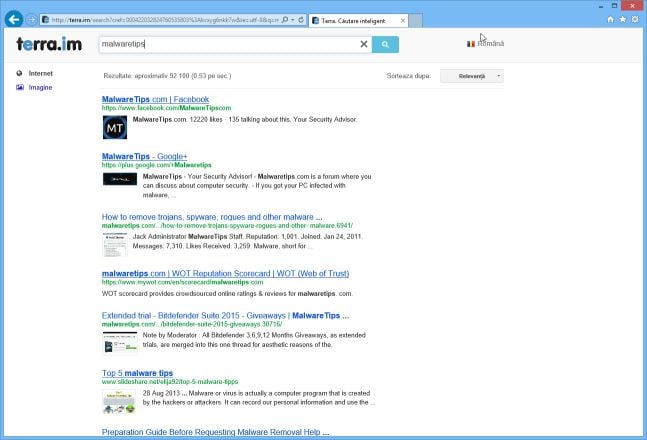Open Extended trial Bitdefender Suite 2015 result
This screenshot has width=647, height=440.
(225, 316)
